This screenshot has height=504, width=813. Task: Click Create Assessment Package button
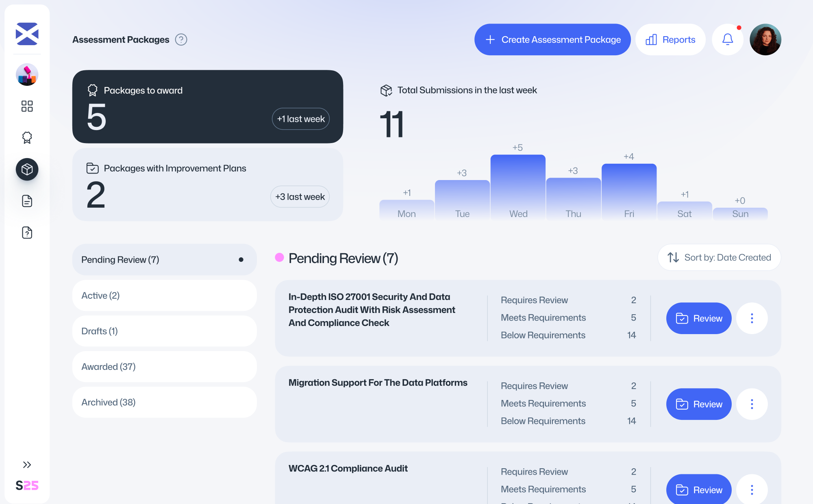pyautogui.click(x=552, y=39)
